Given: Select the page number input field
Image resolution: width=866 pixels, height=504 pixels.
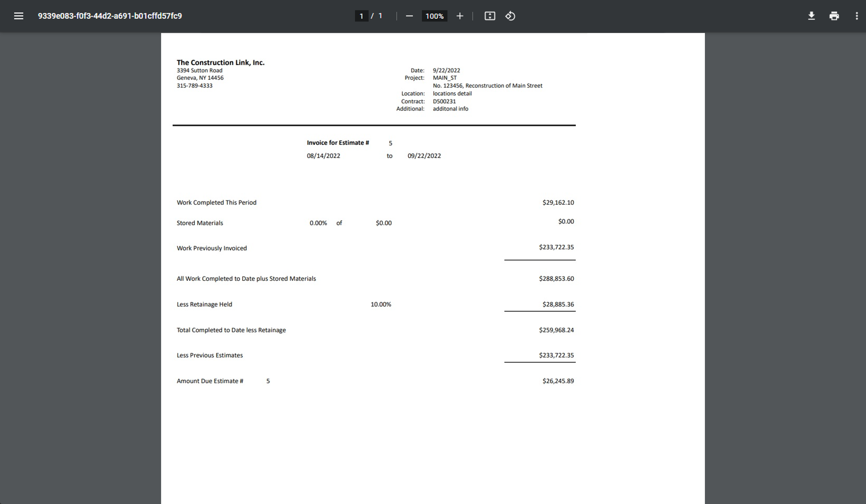Looking at the screenshot, I should (361, 16).
